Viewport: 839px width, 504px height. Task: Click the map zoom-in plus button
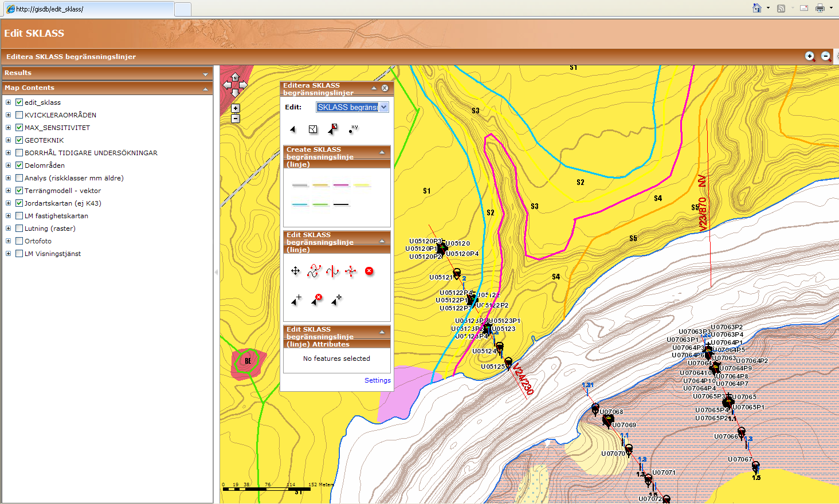coord(236,108)
